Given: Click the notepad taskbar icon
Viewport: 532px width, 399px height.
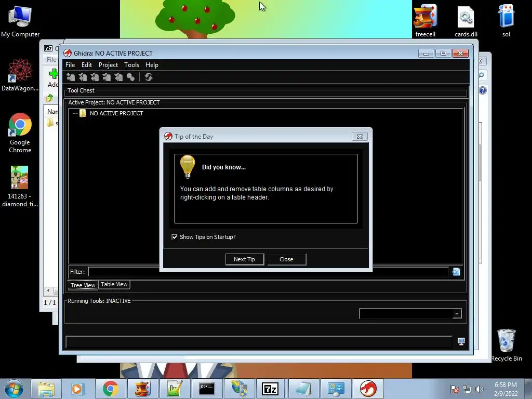Looking at the screenshot, I should [x=303, y=389].
